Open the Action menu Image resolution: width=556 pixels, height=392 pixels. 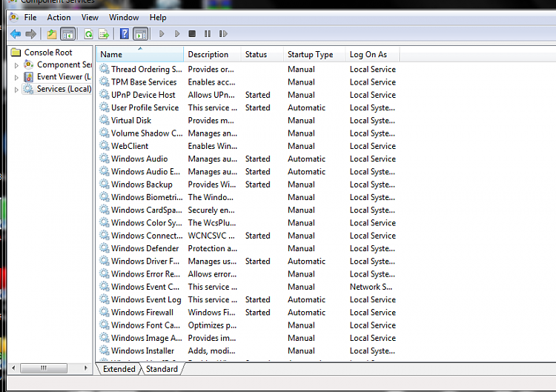pyautogui.click(x=59, y=17)
